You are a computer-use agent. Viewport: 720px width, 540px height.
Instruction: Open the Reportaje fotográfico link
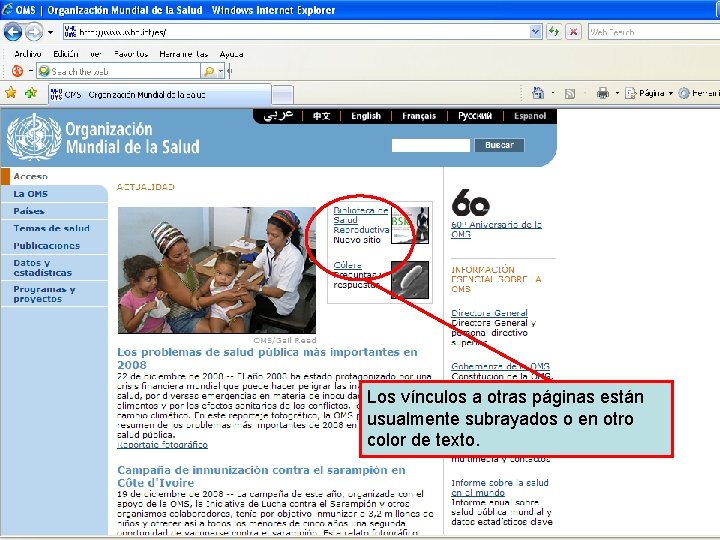[x=163, y=444]
